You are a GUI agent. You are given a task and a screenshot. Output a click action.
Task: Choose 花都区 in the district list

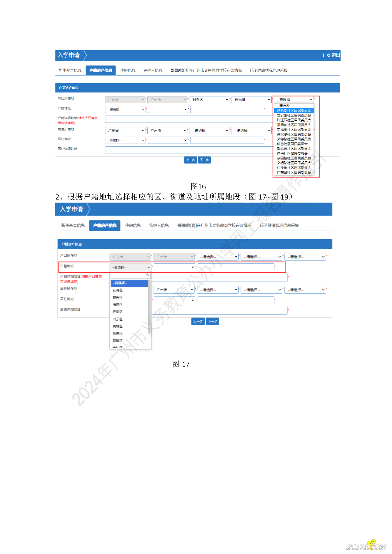pyautogui.click(x=129, y=341)
